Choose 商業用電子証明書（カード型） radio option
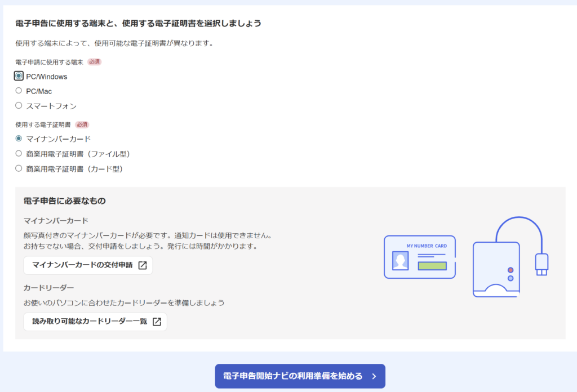This screenshot has height=392, width=577. tap(19, 168)
